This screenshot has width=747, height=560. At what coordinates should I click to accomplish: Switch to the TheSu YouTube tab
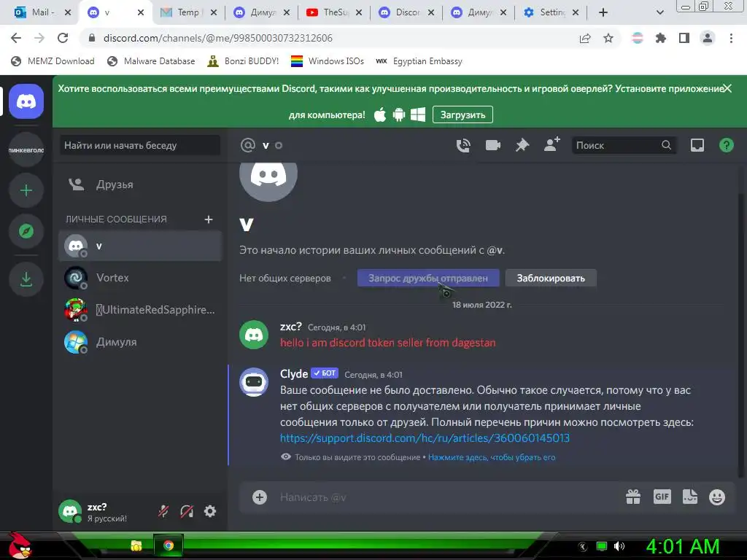point(334,12)
